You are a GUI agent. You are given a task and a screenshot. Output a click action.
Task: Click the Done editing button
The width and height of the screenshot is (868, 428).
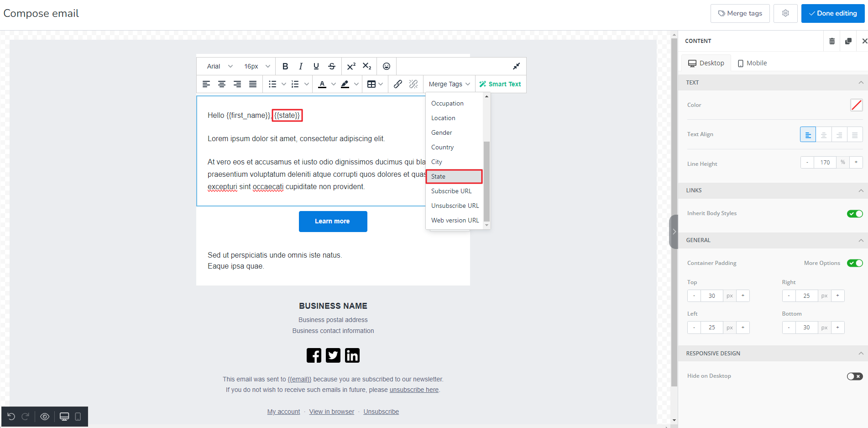pyautogui.click(x=832, y=13)
